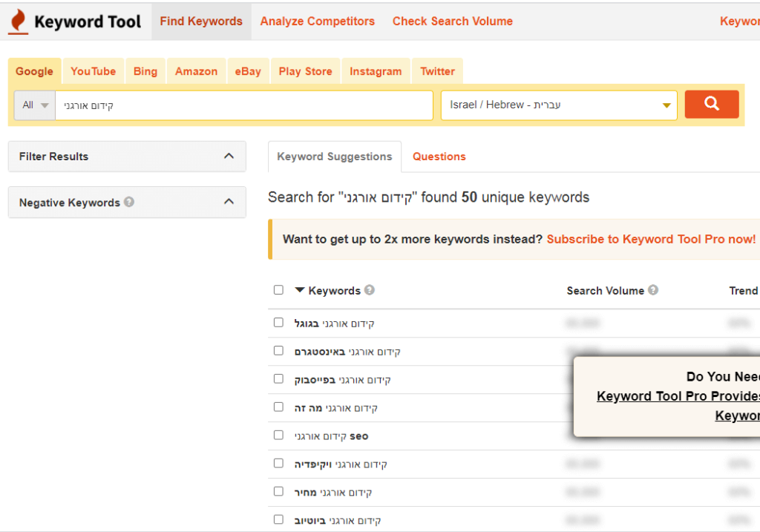This screenshot has height=532, width=760.
Task: Click sort arrow before Keywords column header
Action: click(300, 289)
